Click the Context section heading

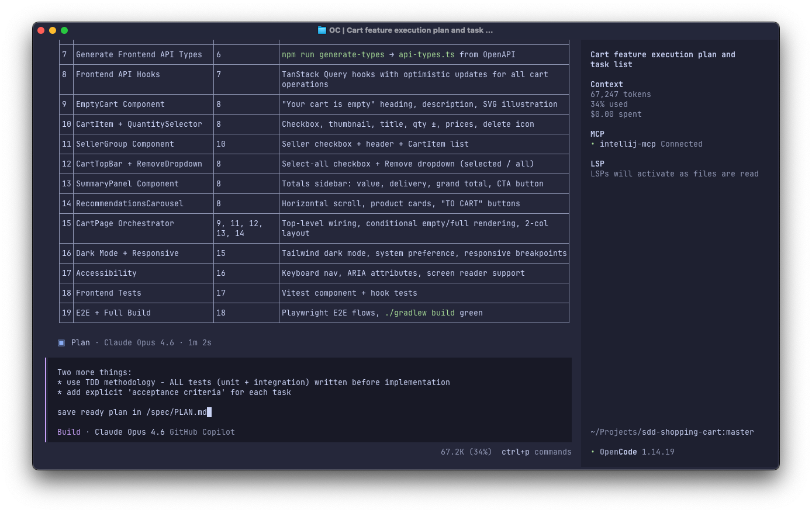(x=607, y=85)
